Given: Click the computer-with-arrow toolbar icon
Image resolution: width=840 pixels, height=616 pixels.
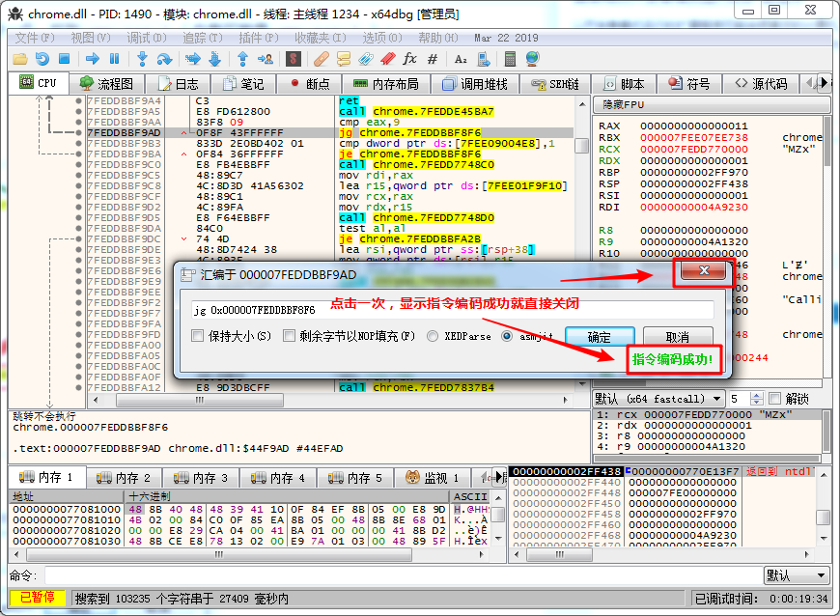Looking at the screenshot, I should pos(483,59).
